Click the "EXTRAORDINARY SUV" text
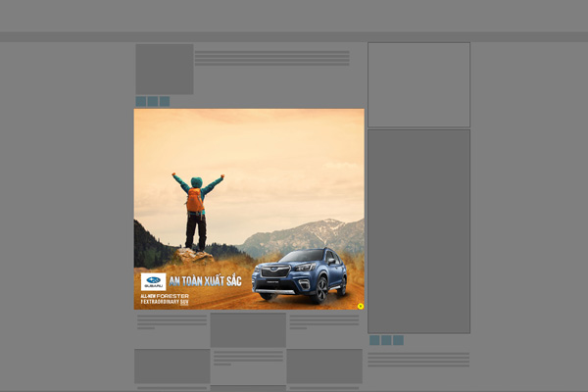 [x=165, y=302]
